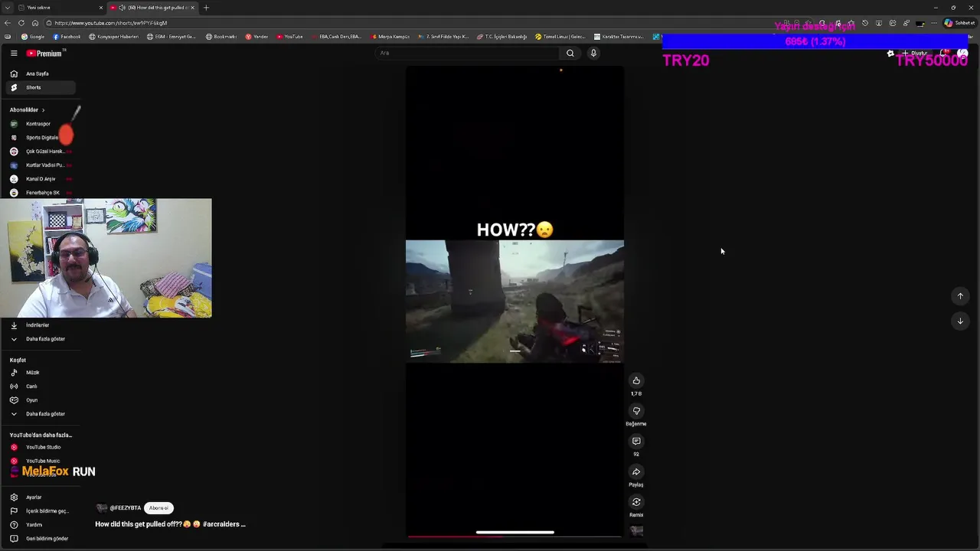Dislike the Short with Beğenme icon
980x551 pixels.
[x=636, y=411]
